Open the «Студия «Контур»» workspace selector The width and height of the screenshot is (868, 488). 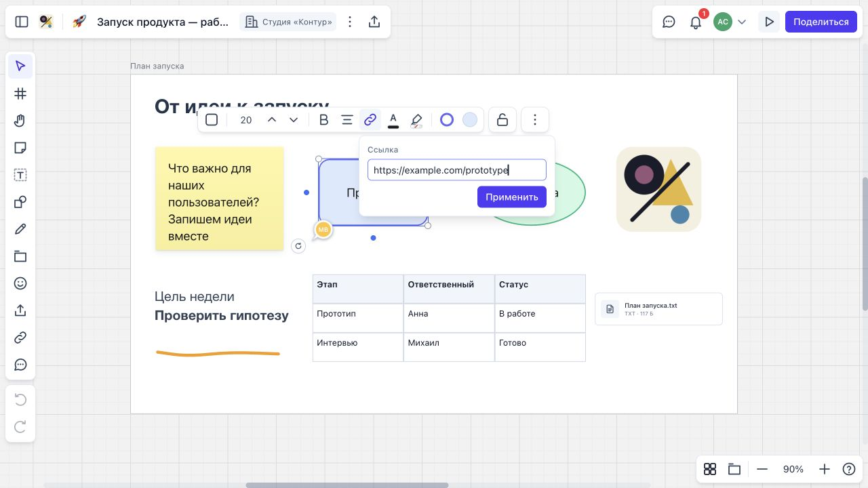pos(289,22)
